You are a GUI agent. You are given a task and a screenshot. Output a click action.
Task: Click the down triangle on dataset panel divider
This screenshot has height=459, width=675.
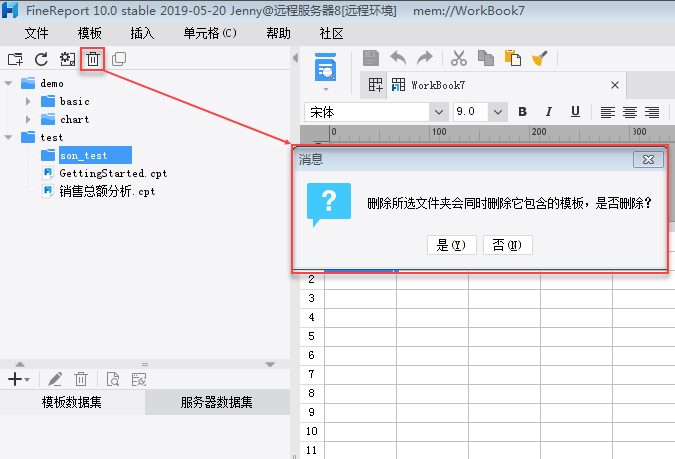(270, 364)
